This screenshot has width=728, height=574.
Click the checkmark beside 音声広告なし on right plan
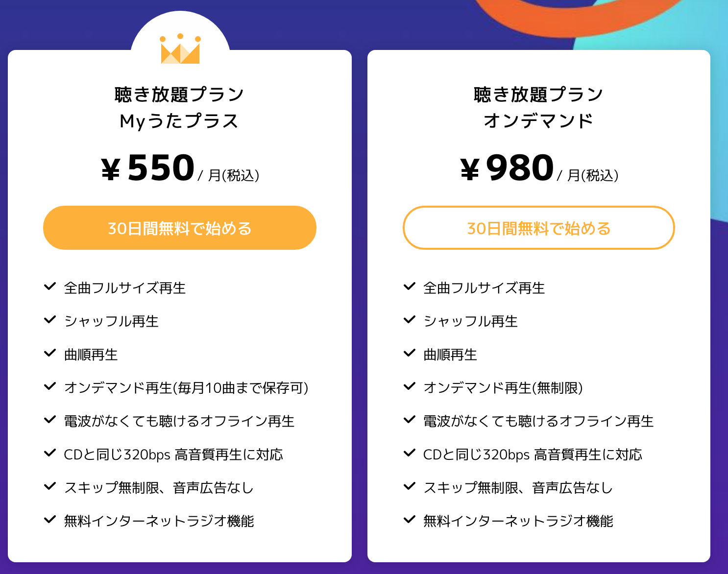tap(409, 487)
